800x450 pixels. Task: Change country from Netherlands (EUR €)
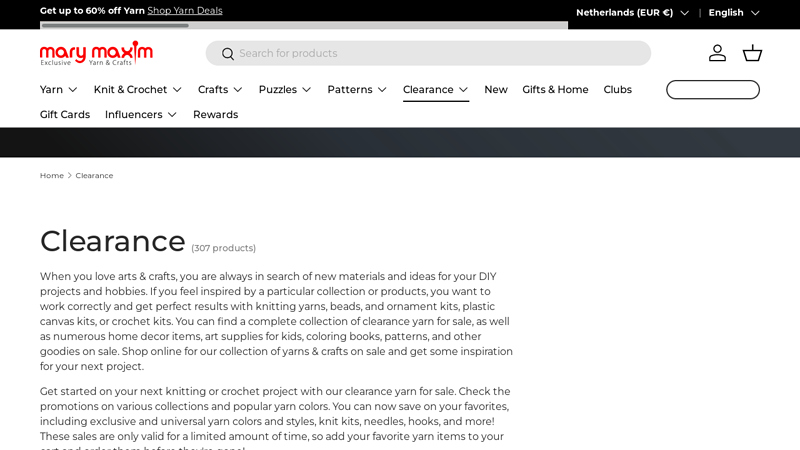point(632,13)
